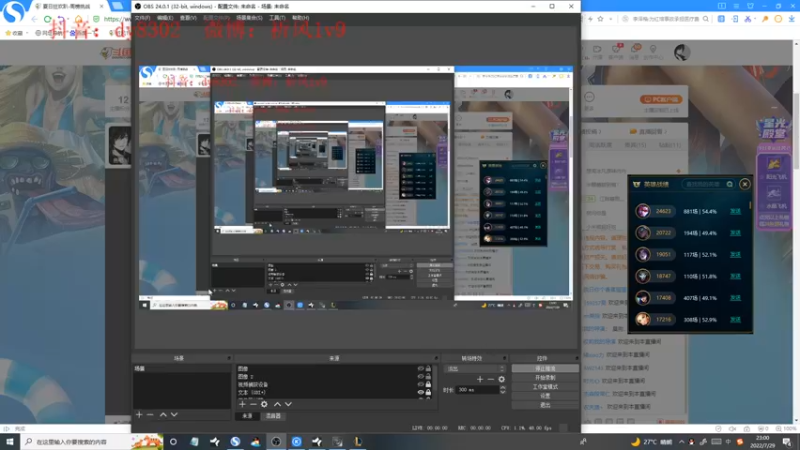The height and width of the screenshot is (450, 800).
Task: Open the scene transition type dropdown
Action: click(x=475, y=368)
